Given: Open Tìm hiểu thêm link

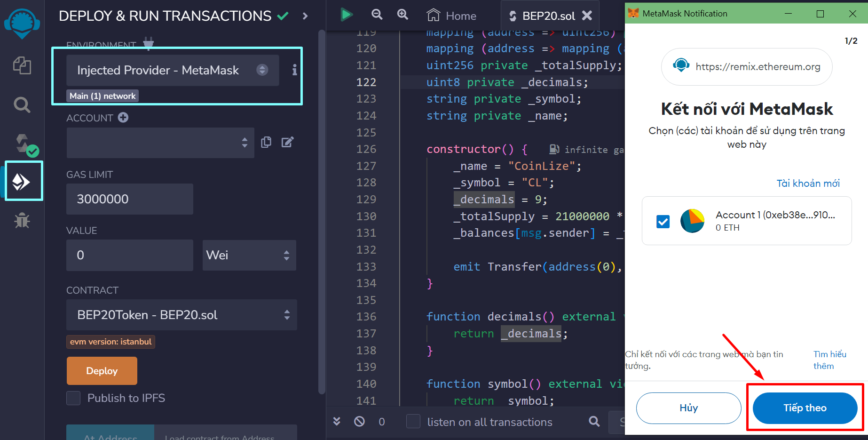Looking at the screenshot, I should (830, 360).
